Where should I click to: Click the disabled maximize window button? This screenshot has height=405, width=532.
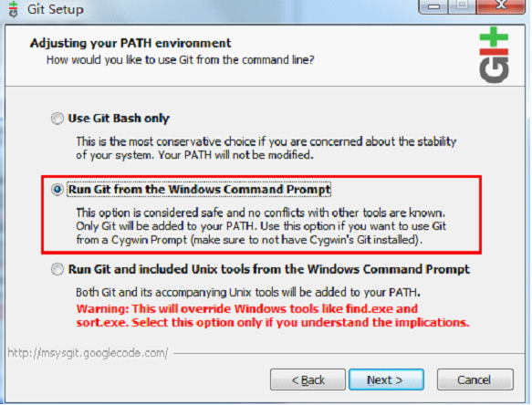[x=462, y=6]
